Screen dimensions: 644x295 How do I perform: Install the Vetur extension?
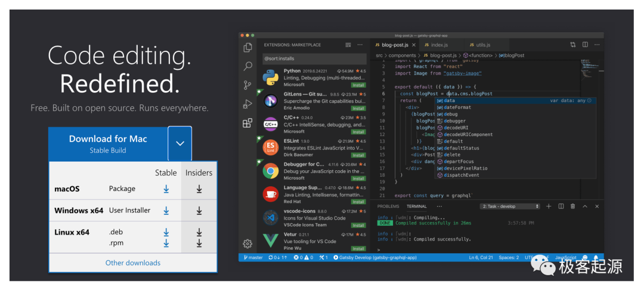coord(358,249)
